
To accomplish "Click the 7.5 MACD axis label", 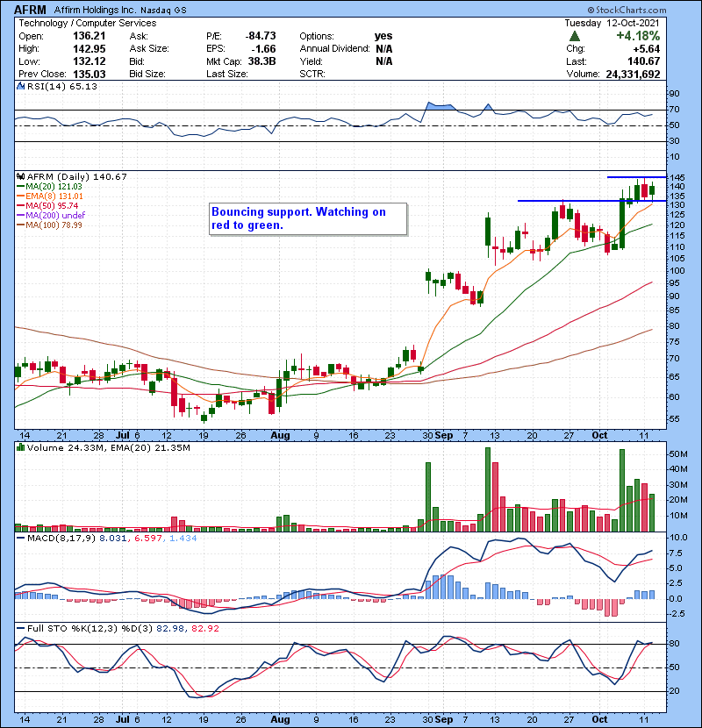I will pyautogui.click(x=676, y=553).
